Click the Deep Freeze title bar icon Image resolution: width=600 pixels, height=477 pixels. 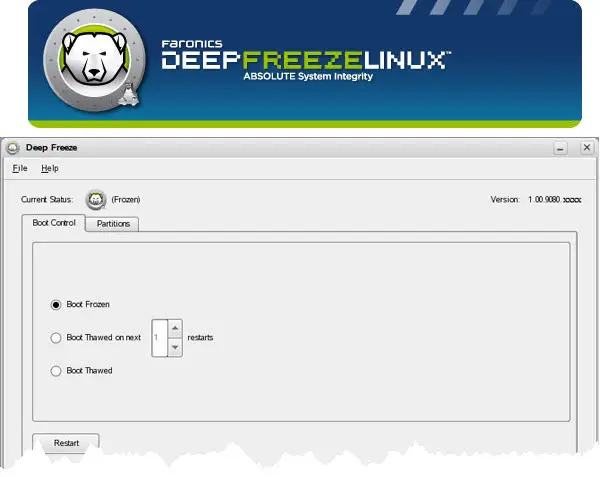13,148
